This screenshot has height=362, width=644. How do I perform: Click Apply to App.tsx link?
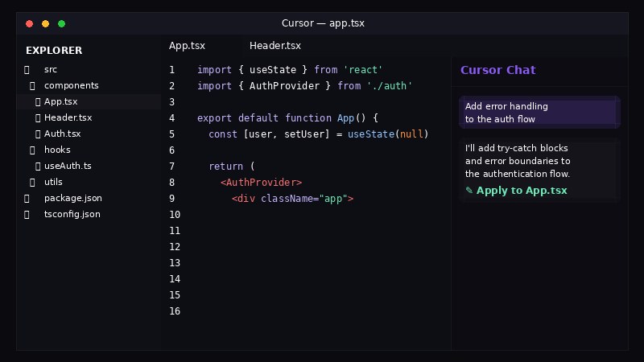pos(522,191)
